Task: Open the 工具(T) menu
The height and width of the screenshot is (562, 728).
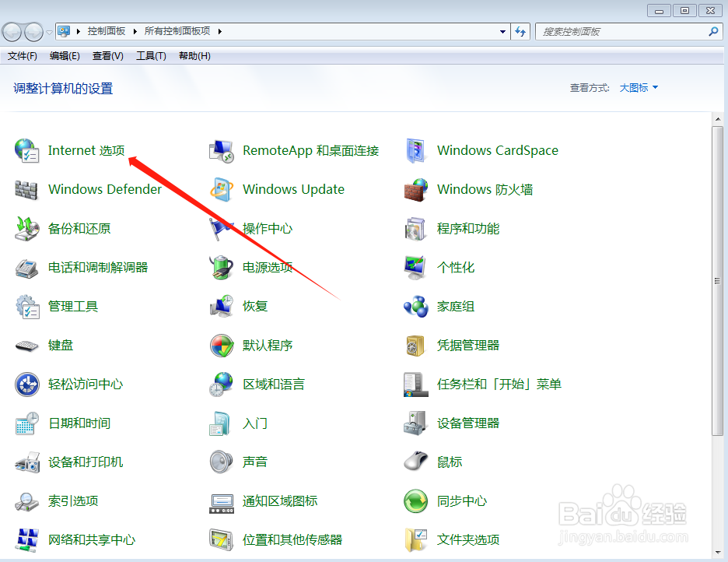Action: [x=151, y=56]
